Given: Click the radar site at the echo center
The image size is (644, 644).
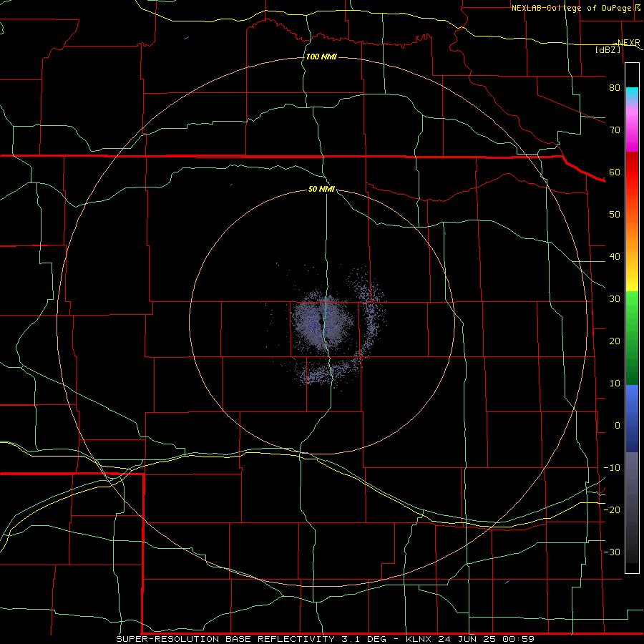Looking at the screenshot, I should pyautogui.click(x=321, y=323).
